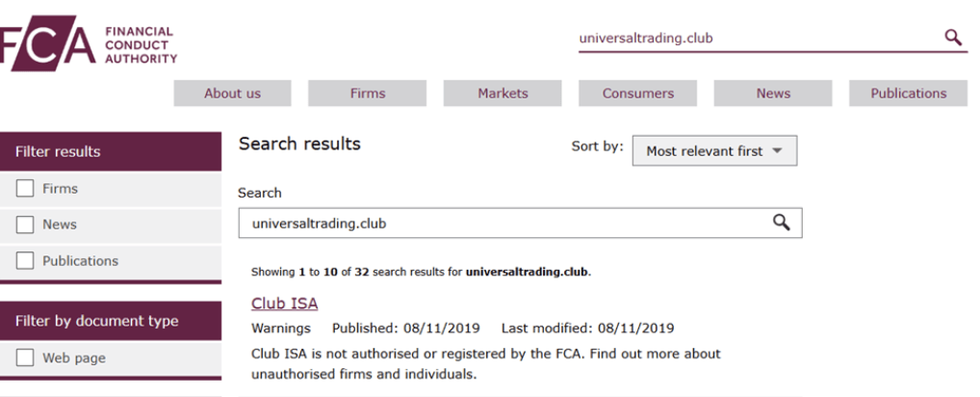Click the arrow on Most relevant first
The height and width of the screenshot is (397, 980).
pyautogui.click(x=777, y=150)
